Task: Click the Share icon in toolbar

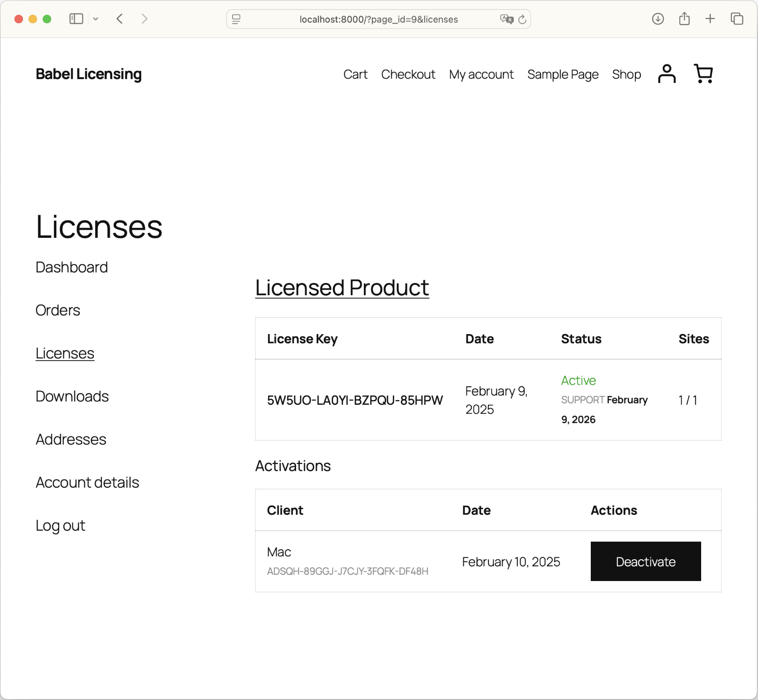Action: [x=684, y=19]
